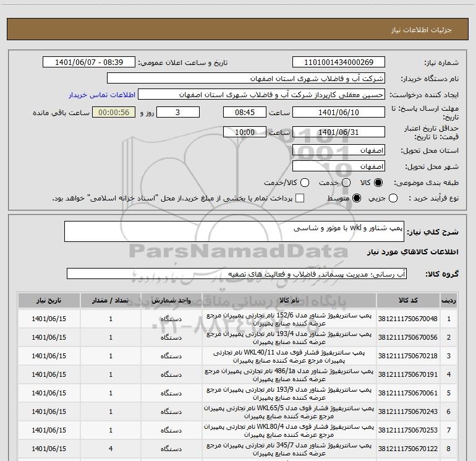Screen dimensions: 476x461
Task: Click the تاریخ نیاز column header
Action: click(x=49, y=301)
